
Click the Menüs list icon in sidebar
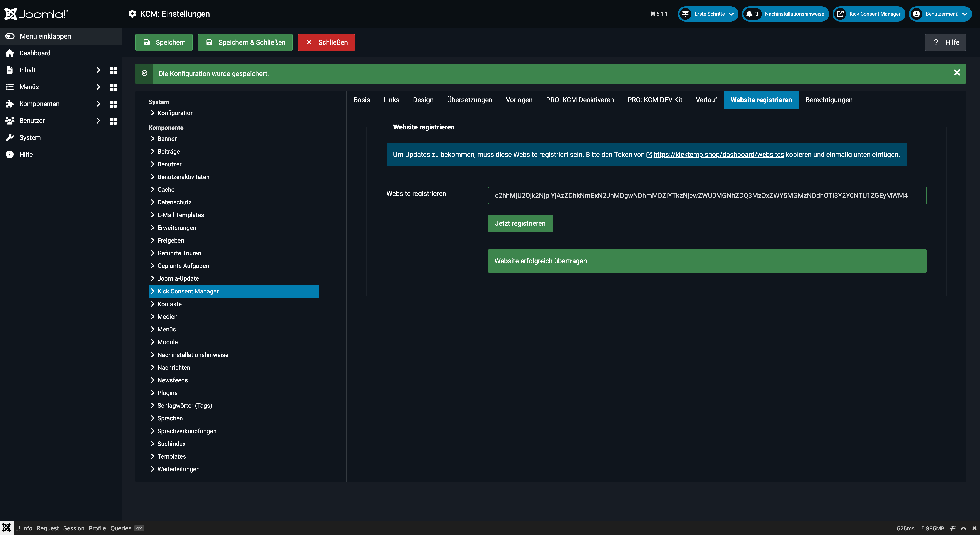tap(10, 87)
